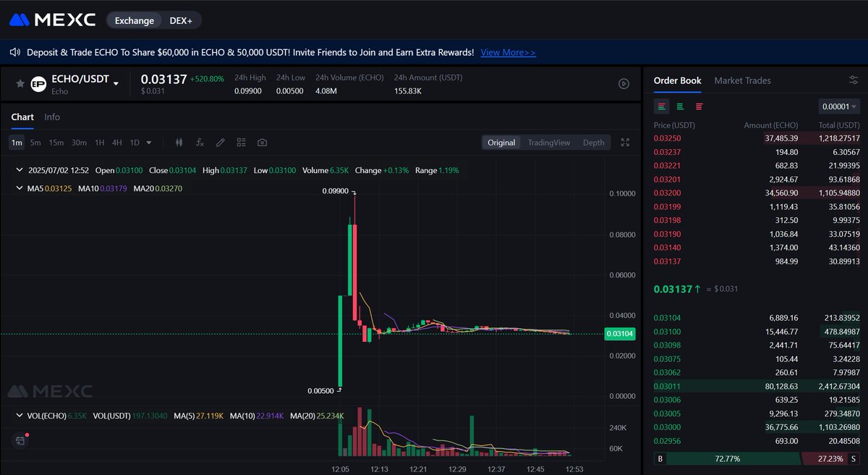The height and width of the screenshot is (475, 868).
Task: Select ask price 0.03137 in order book
Action: click(x=667, y=261)
